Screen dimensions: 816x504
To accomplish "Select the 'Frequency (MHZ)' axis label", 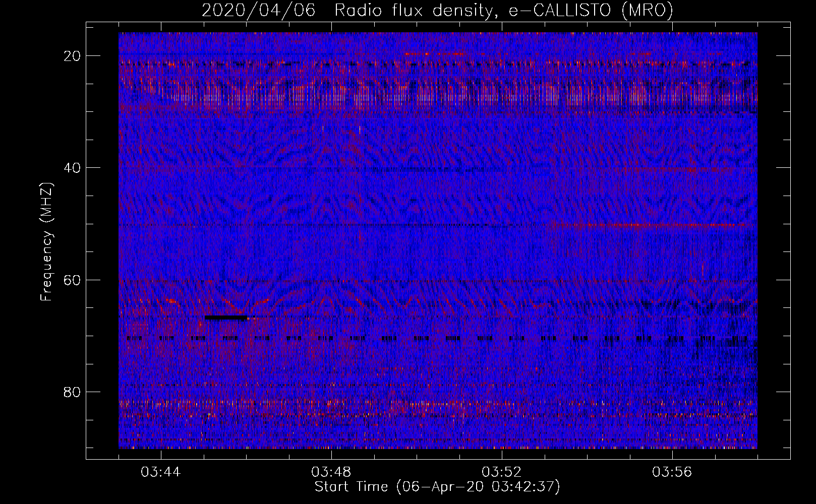I will pos(46,242).
